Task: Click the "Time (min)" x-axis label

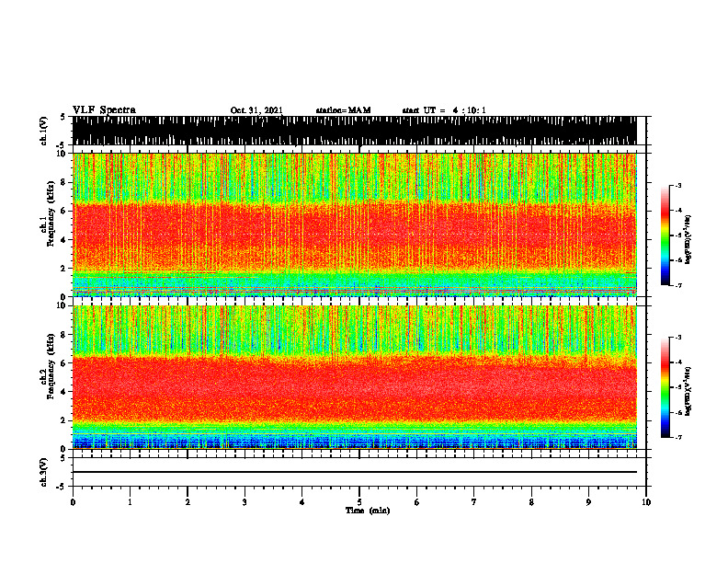Action: click(368, 511)
